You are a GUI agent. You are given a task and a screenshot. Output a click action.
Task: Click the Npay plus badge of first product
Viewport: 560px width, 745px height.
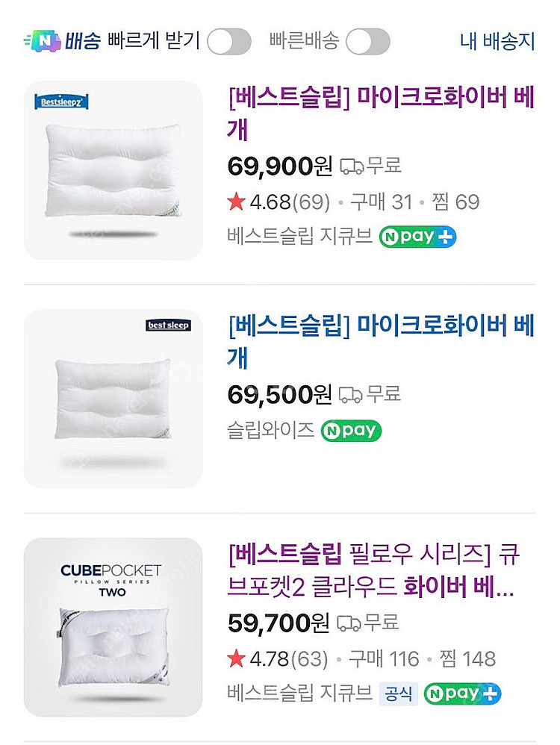(x=417, y=237)
